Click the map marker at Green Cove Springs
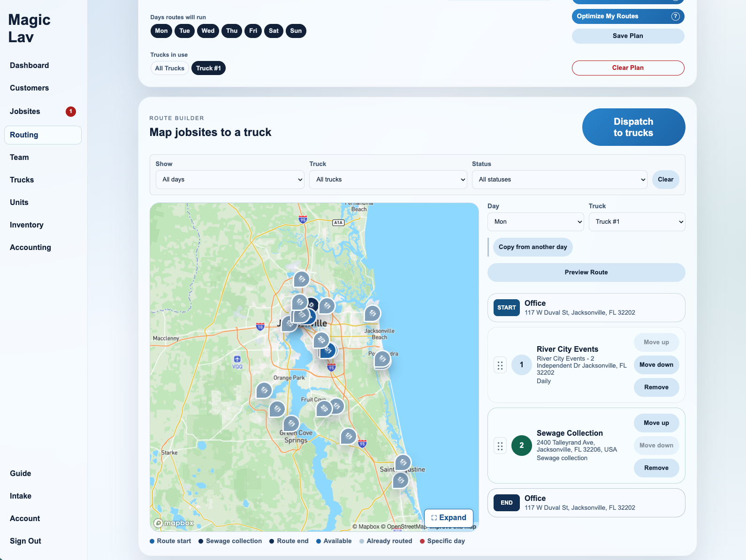 291,424
